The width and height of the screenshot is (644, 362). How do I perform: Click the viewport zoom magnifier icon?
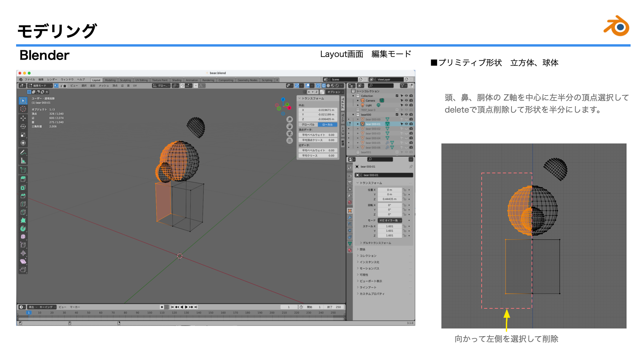289,119
